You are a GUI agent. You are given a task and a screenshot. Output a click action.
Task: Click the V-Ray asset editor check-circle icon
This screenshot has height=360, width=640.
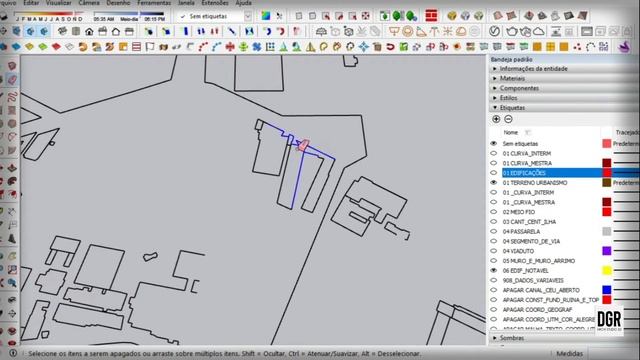click(x=495, y=31)
